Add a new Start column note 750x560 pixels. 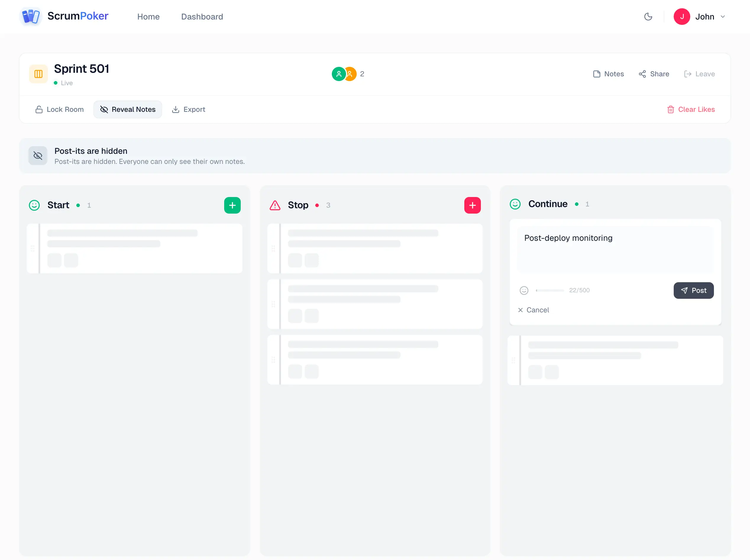coord(232,205)
